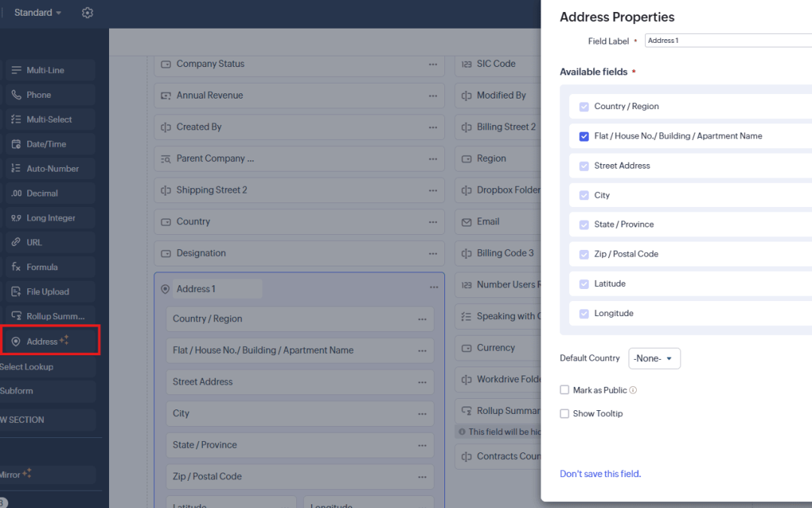
Task: Select the URL field type
Action: coord(50,242)
